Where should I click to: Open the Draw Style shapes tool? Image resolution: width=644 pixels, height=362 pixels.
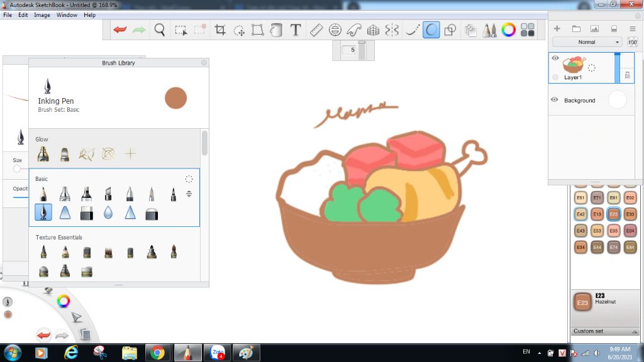click(450, 30)
